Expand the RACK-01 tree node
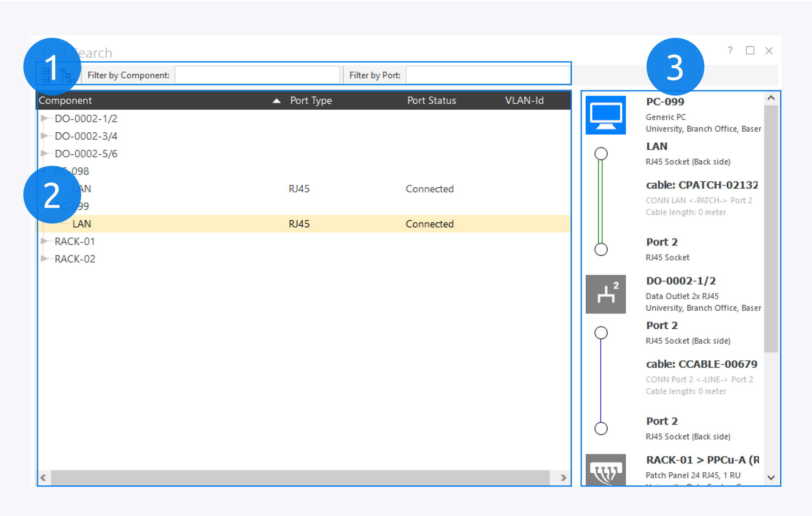Image resolution: width=812 pixels, height=516 pixels. coord(44,241)
